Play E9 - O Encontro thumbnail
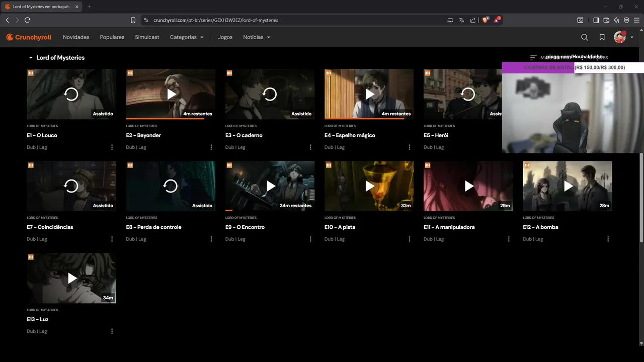This screenshot has height=362, width=644. 270,186
